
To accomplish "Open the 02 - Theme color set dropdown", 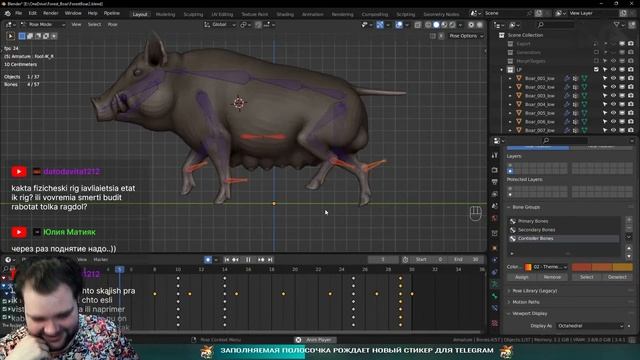I will [x=546, y=267].
